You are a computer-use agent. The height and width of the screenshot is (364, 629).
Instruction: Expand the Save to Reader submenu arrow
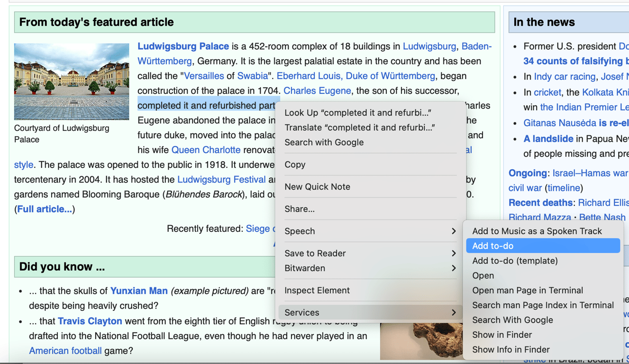coord(454,254)
